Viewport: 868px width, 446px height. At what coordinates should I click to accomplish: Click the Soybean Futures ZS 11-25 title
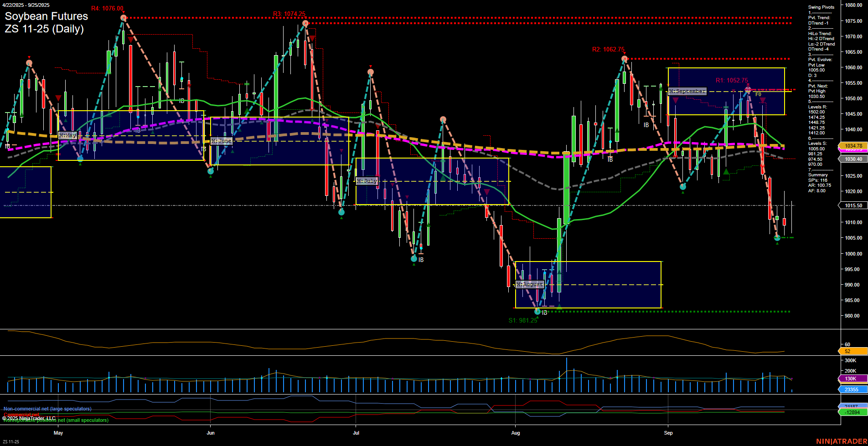[x=46, y=23]
